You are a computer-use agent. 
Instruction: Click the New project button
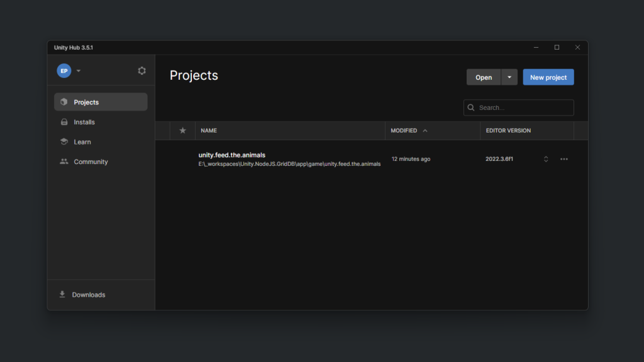point(548,77)
